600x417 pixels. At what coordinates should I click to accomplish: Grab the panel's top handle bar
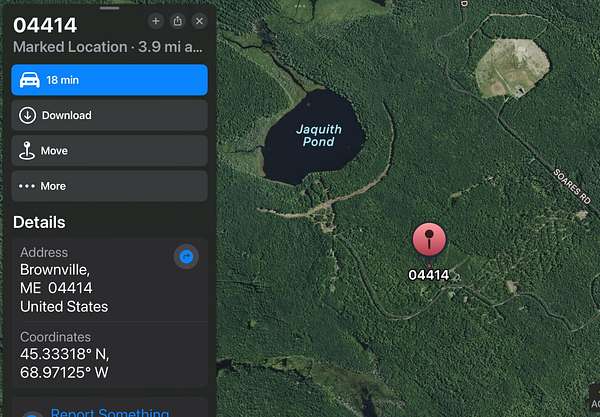109,8
